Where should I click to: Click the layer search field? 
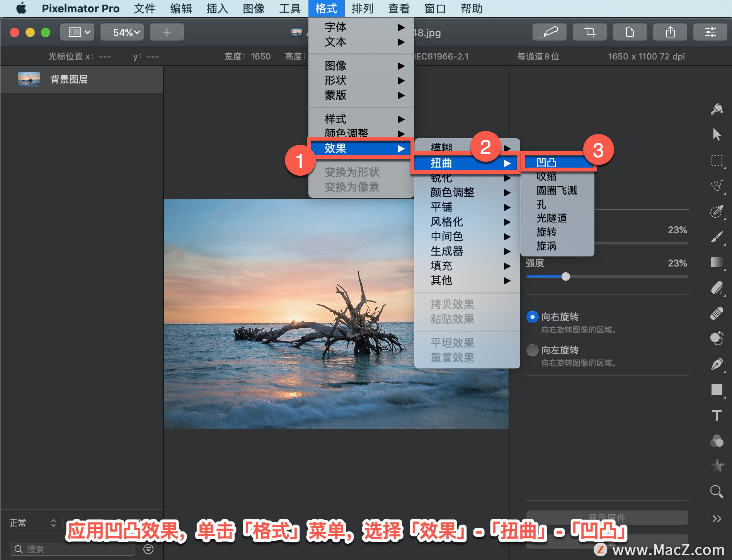(x=72, y=549)
